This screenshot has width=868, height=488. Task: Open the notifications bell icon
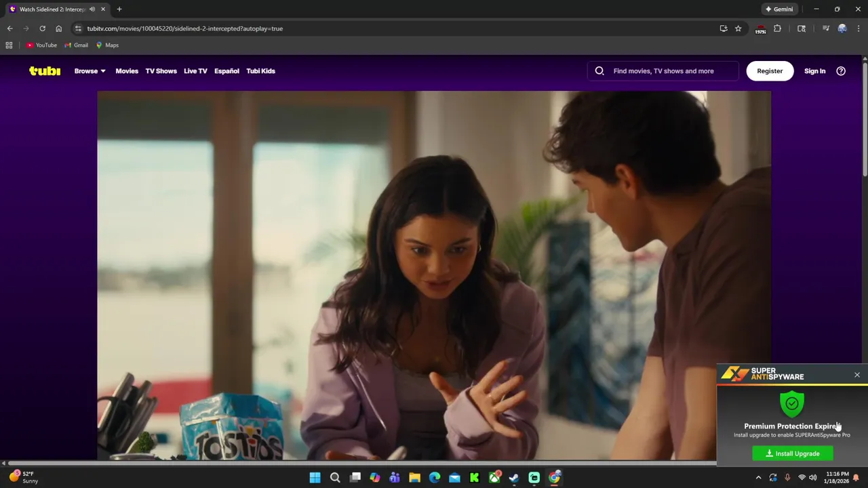click(856, 478)
